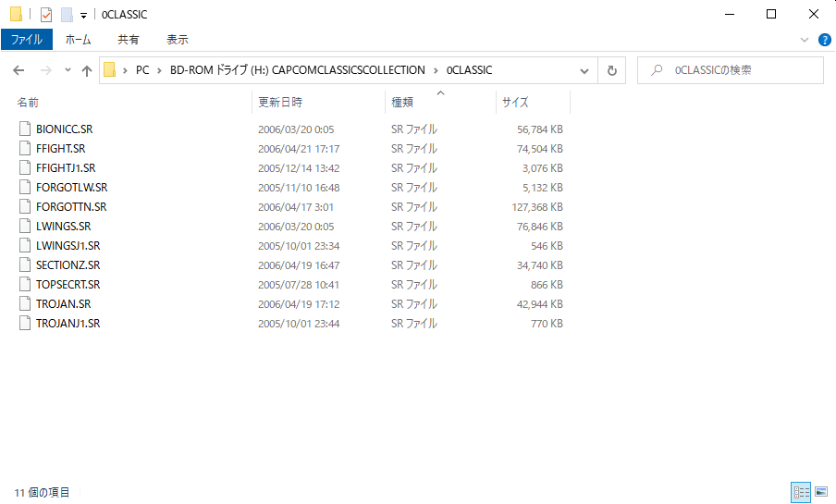Click the file icon of FORGOTLW.SR
The width and height of the screenshot is (836, 504).
[x=25, y=187]
